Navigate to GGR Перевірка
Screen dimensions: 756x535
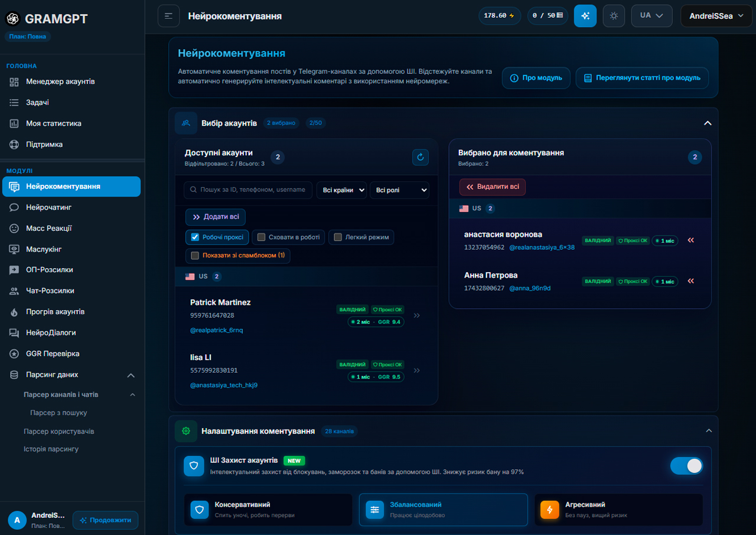click(x=71, y=354)
